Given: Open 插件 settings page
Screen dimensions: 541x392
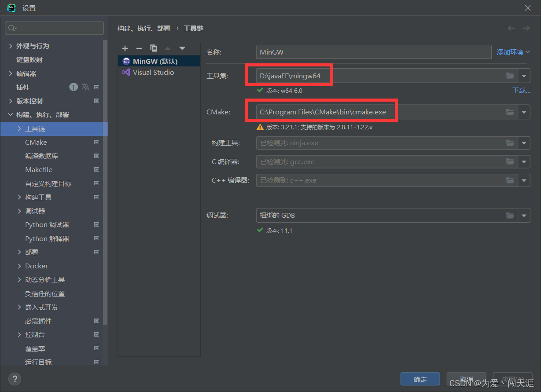Looking at the screenshot, I should pyautogui.click(x=23, y=87).
